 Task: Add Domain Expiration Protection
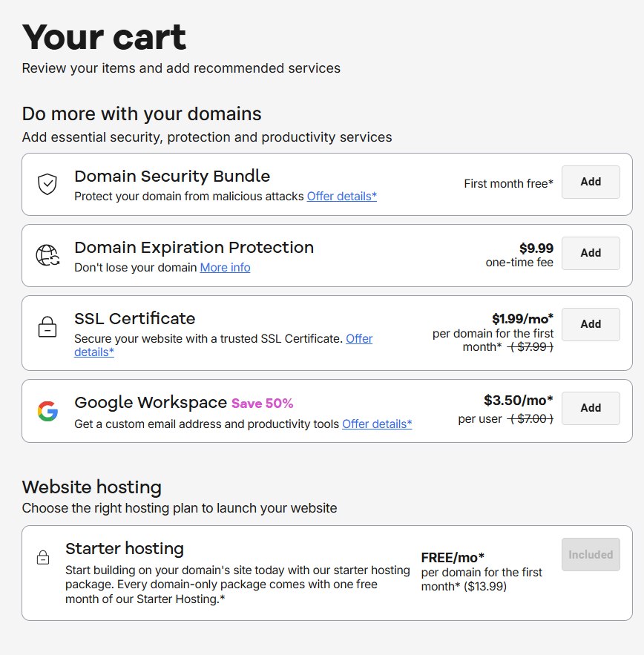pos(591,253)
